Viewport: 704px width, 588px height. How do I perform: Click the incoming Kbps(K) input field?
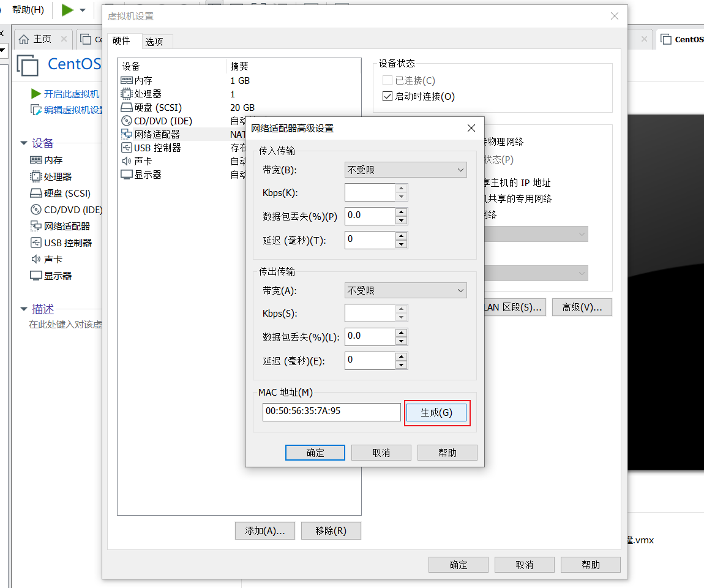(x=370, y=192)
